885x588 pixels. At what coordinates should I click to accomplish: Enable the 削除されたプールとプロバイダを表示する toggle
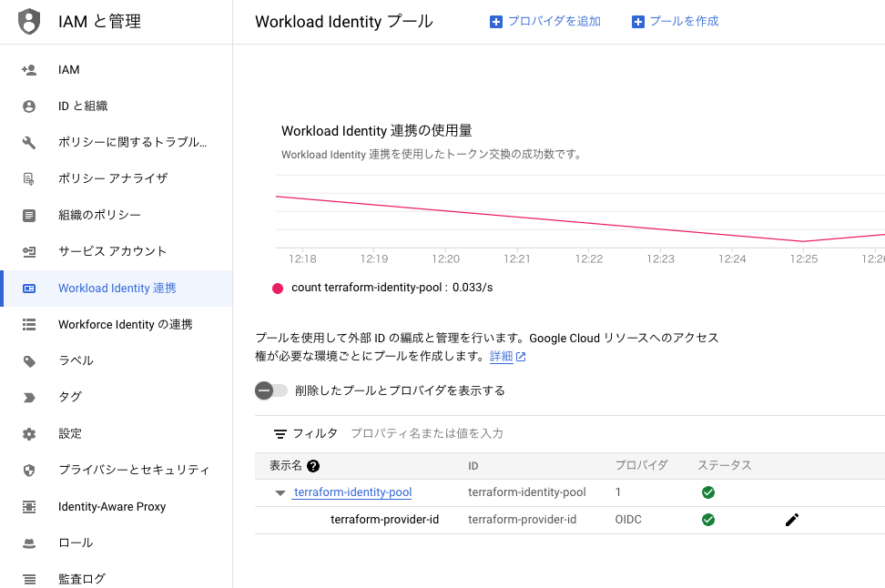[x=270, y=390]
